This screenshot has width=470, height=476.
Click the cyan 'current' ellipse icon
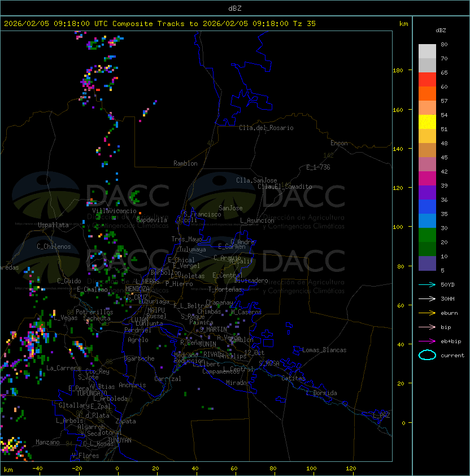(427, 355)
